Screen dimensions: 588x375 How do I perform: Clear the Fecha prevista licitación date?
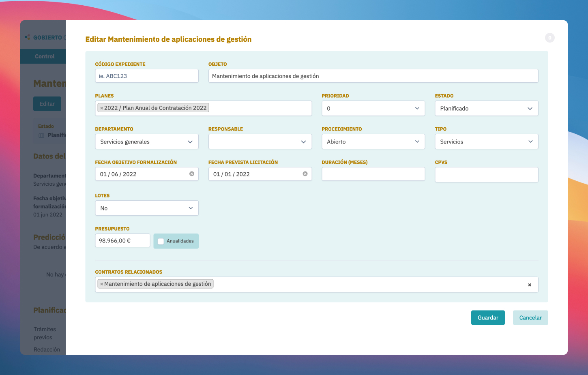click(305, 174)
